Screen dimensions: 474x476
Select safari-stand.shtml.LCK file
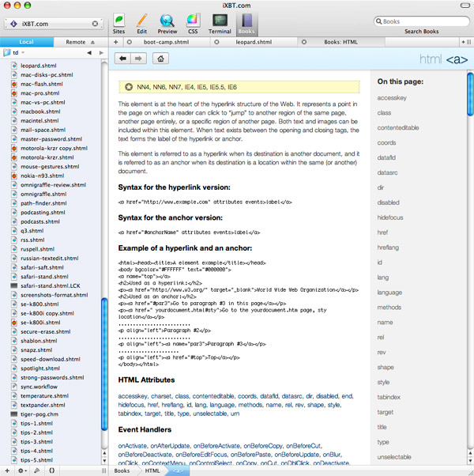tap(51, 286)
